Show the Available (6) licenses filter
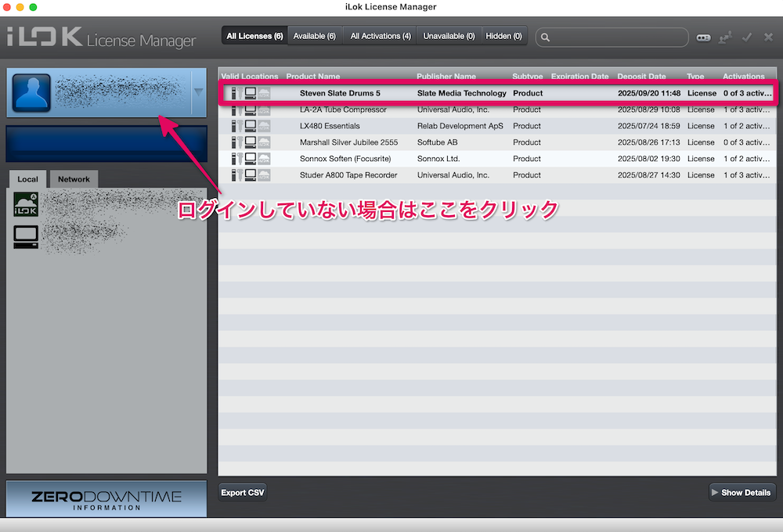This screenshot has width=783, height=532. point(314,36)
